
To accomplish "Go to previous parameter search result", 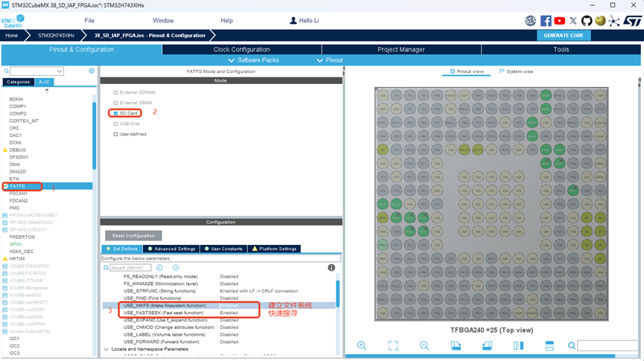I will (x=160, y=268).
